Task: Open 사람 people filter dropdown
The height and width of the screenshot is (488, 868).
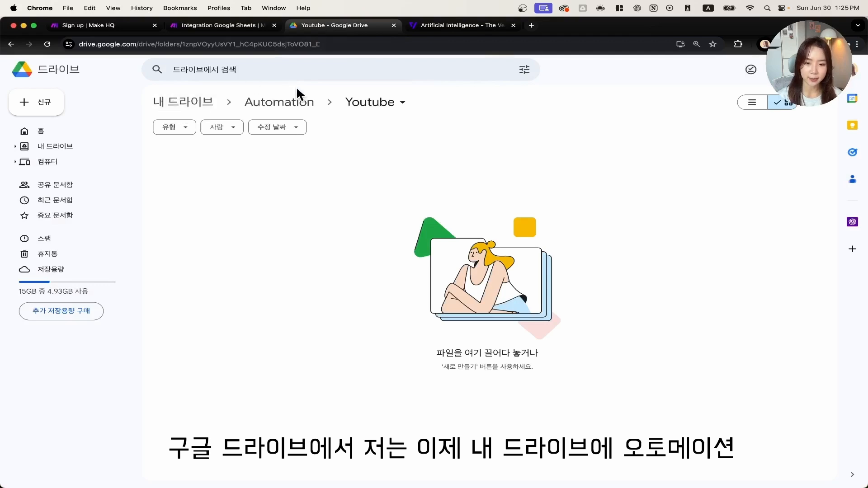Action: [222, 127]
